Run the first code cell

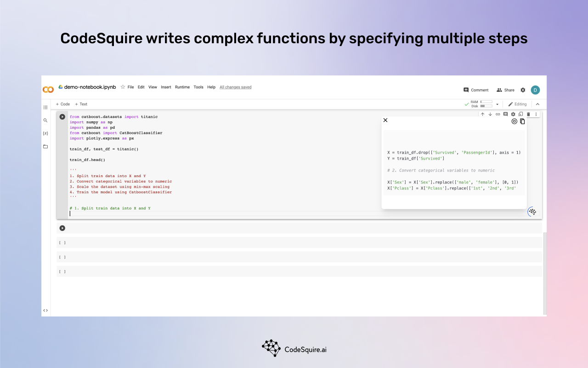click(62, 117)
